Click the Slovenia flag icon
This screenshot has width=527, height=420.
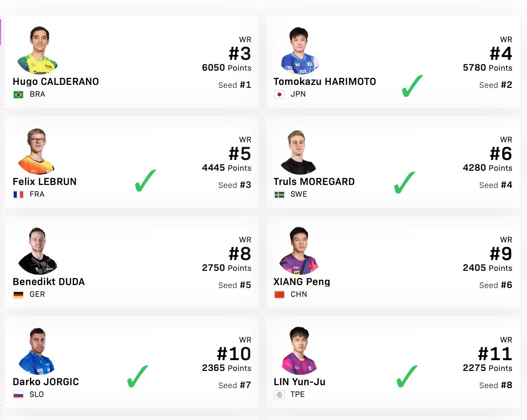click(19, 394)
